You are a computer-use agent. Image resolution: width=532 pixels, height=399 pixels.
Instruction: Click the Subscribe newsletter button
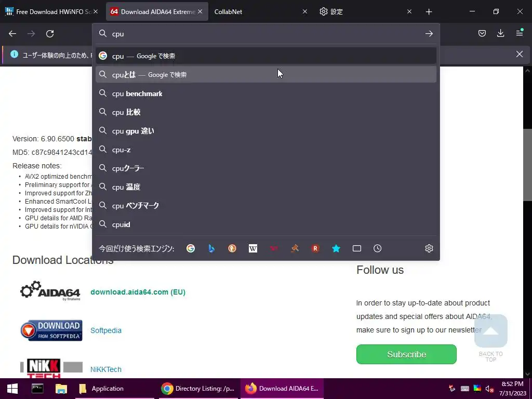pyautogui.click(x=406, y=354)
